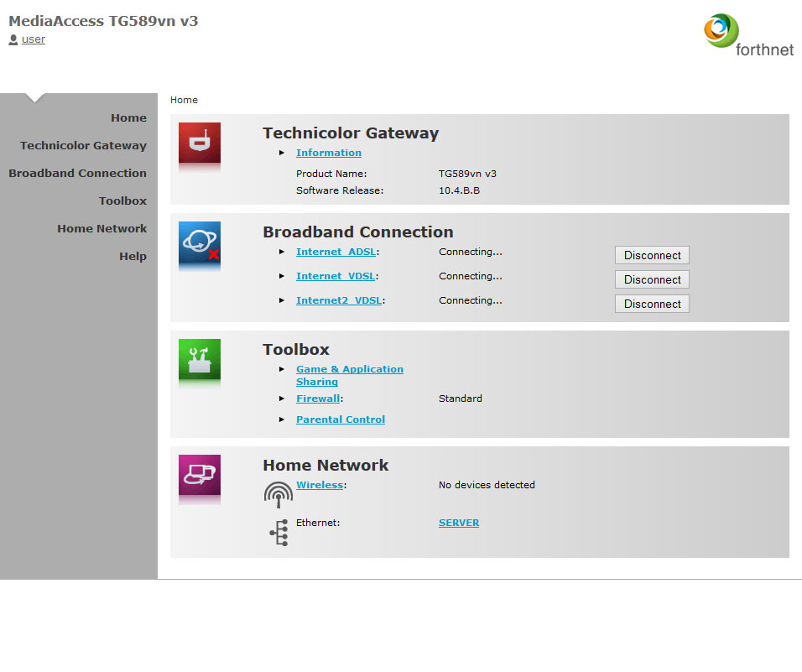Click arrow bullet beside Internet_ADSL

281,252
